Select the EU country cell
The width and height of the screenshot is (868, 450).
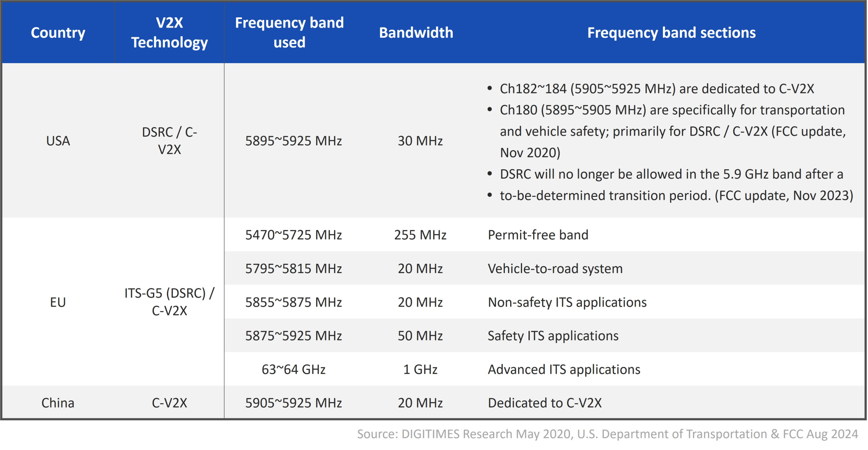pyautogui.click(x=58, y=302)
